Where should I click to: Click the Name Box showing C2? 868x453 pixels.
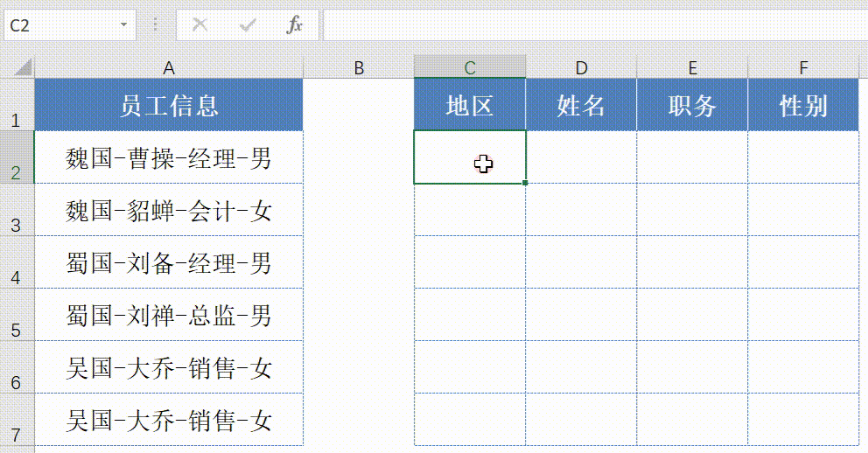pos(61,25)
